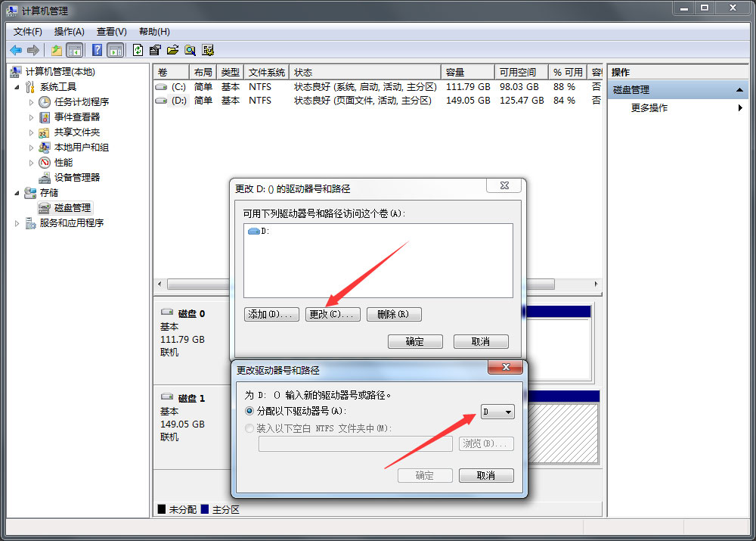Close the D: drive paths dialog
Image resolution: width=756 pixels, height=541 pixels.
(504, 185)
